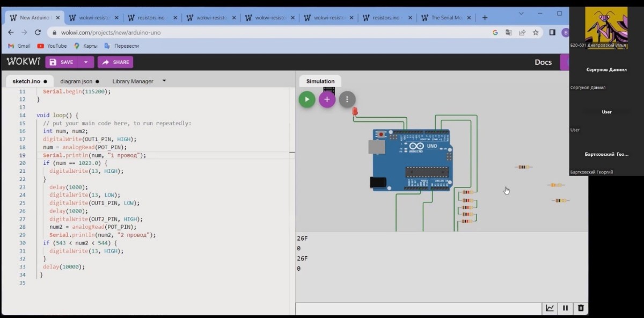Click the red LED on the canvas

click(x=355, y=111)
